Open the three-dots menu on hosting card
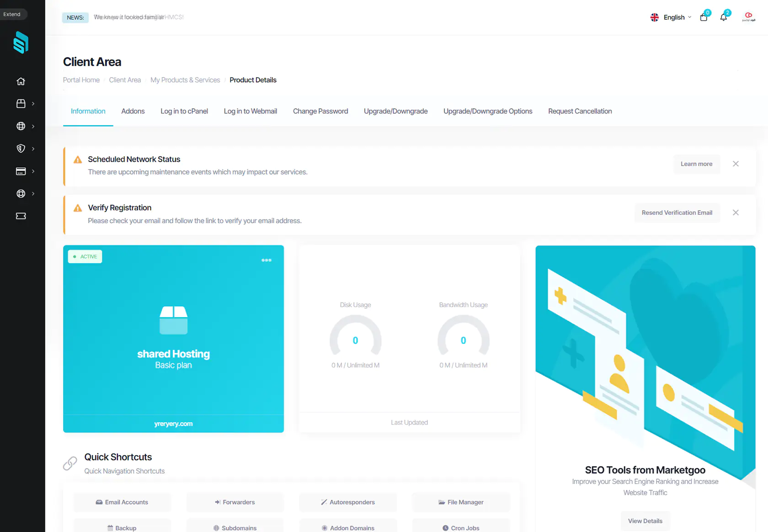 tap(267, 260)
